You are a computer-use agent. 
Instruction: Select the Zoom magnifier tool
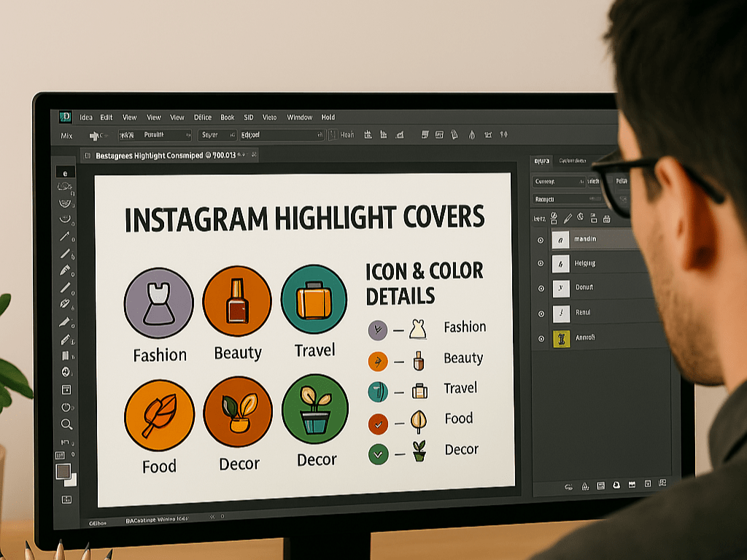[66, 424]
